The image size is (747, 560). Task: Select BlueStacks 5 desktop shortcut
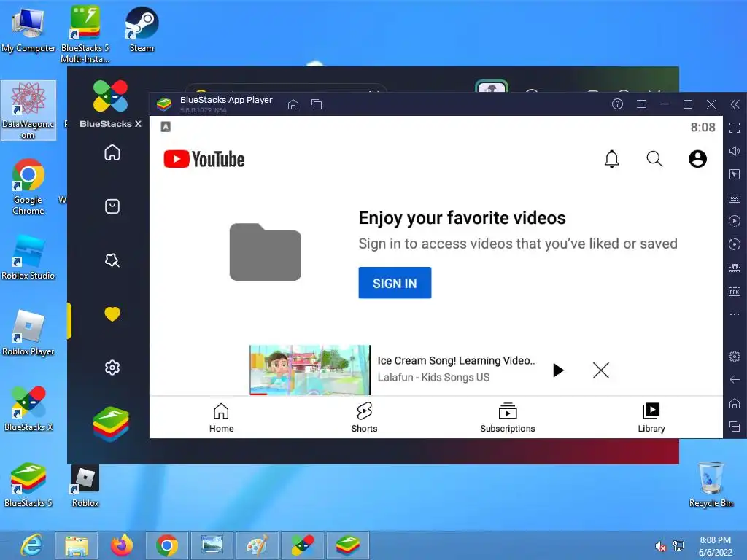pyautogui.click(x=28, y=485)
